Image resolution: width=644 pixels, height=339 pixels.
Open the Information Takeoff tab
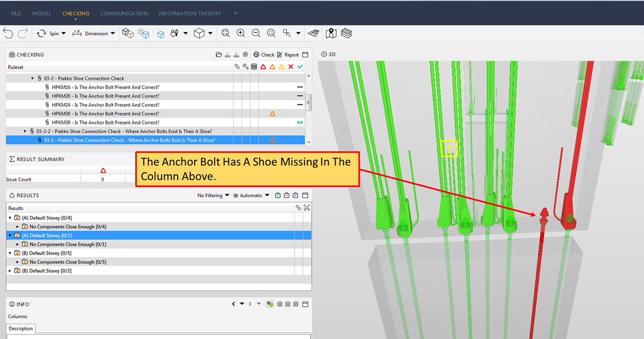tap(189, 13)
